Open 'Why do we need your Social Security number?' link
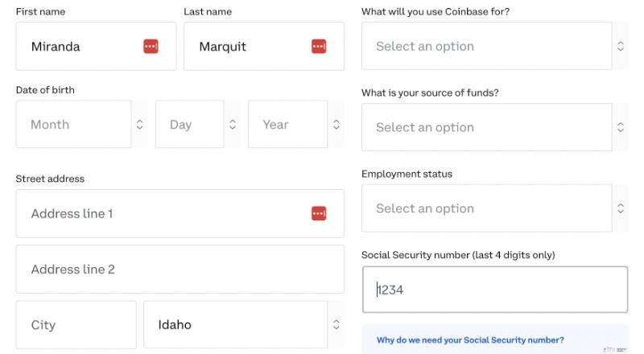The height and width of the screenshot is (354, 644). [470, 340]
